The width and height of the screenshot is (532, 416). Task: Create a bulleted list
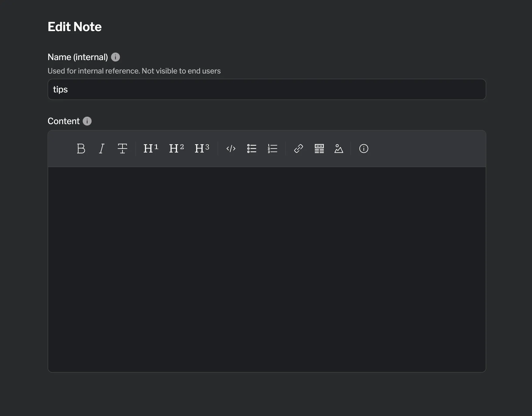[x=252, y=149]
